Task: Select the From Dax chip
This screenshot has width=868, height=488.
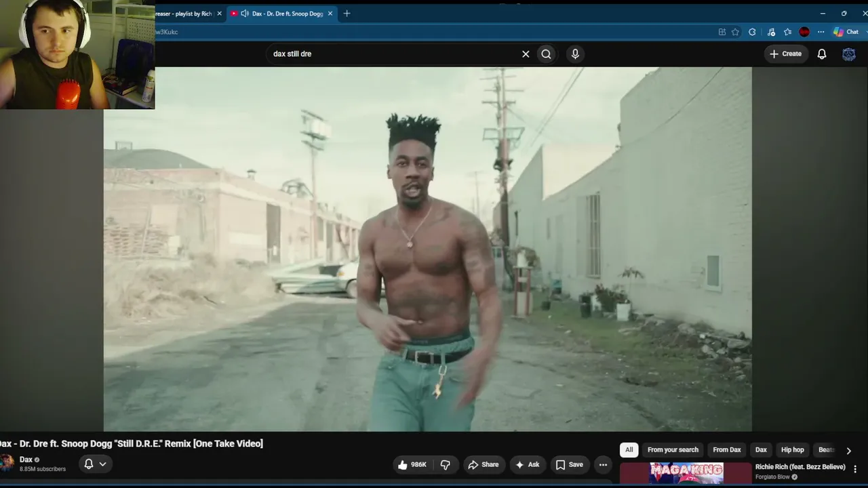Action: tap(727, 450)
